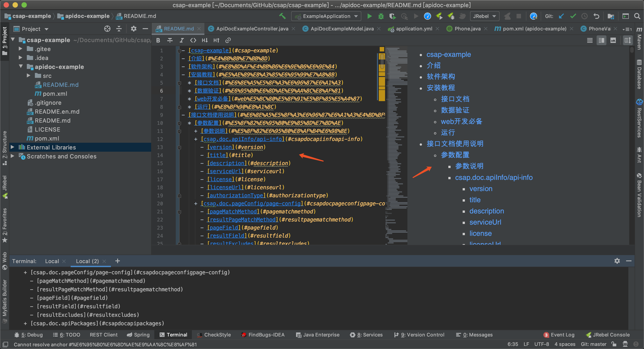Apply italic formatting in the Markdown toolbar
644x349 pixels.
click(182, 40)
